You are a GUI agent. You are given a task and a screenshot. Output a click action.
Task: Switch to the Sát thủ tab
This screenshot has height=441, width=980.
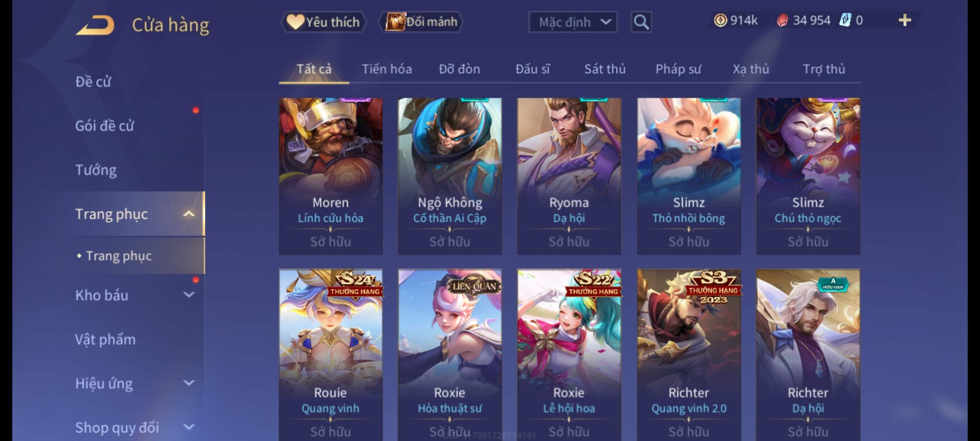605,69
